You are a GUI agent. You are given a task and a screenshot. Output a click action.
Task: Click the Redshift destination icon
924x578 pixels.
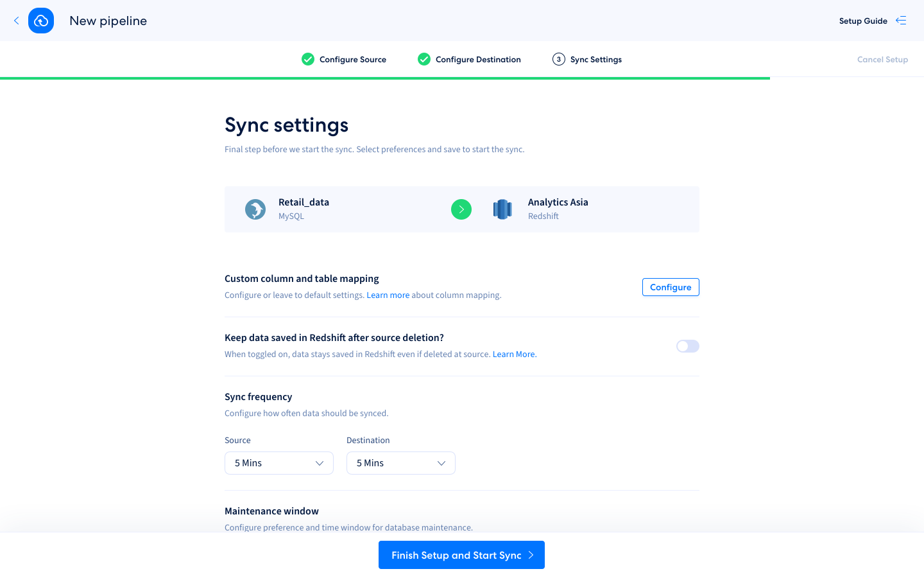tap(502, 209)
